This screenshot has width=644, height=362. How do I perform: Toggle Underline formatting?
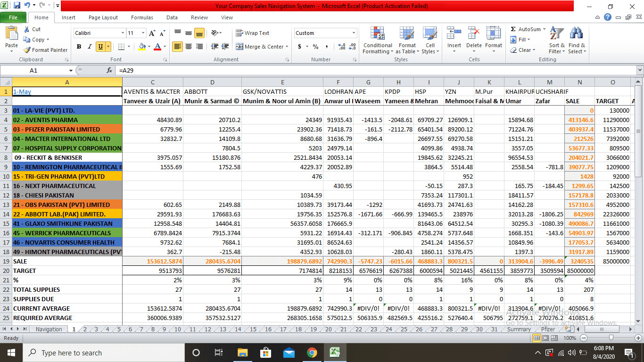(100, 47)
